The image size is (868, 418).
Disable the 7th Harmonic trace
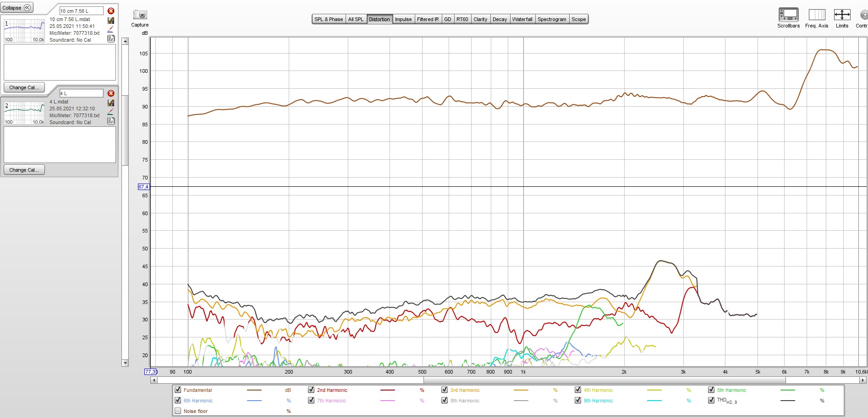311,400
